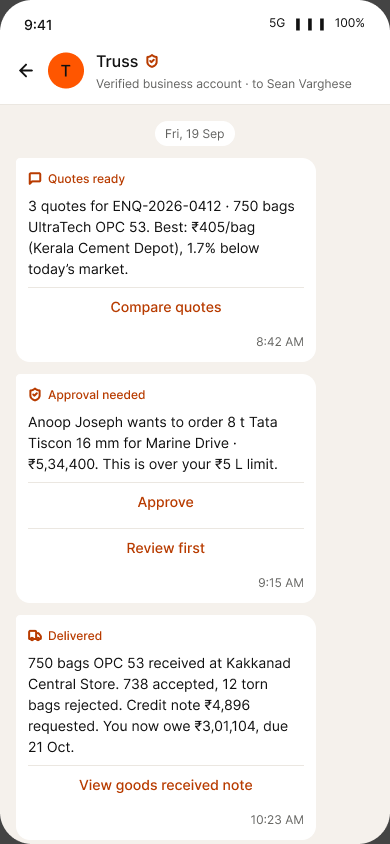
Task: Tap the Approval needed shield icon
Action: coord(35,395)
